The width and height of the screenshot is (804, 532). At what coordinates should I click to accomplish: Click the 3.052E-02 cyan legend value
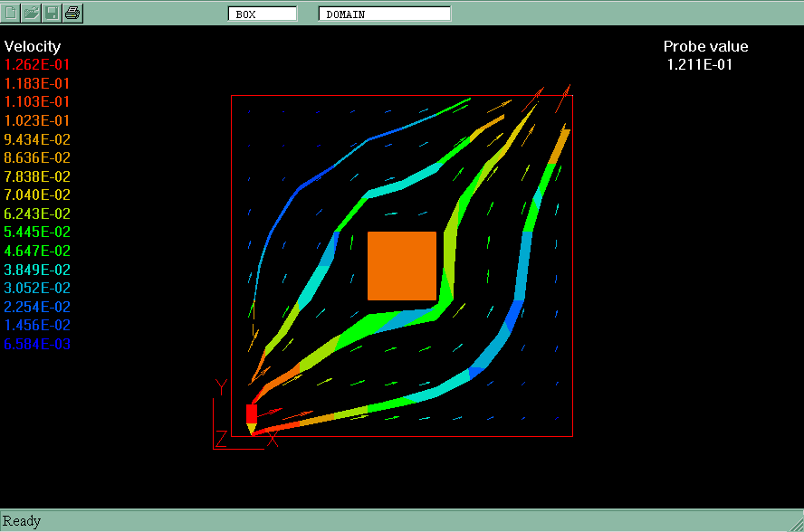37,289
